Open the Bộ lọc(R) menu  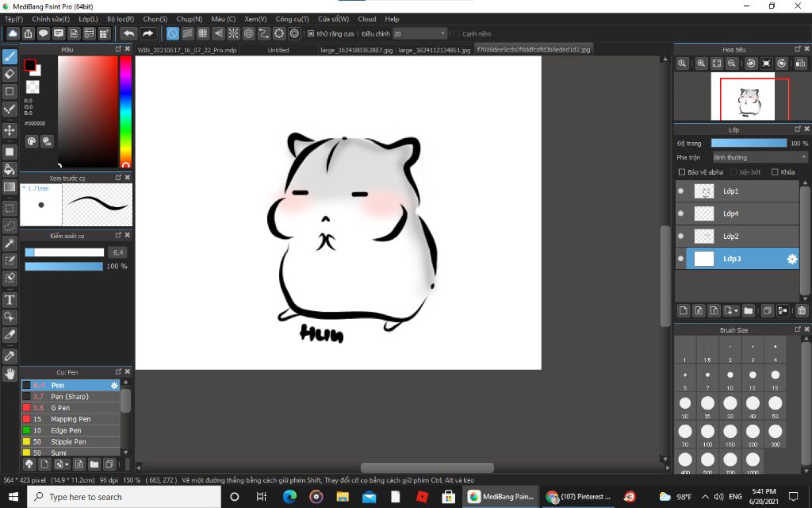tap(121, 19)
